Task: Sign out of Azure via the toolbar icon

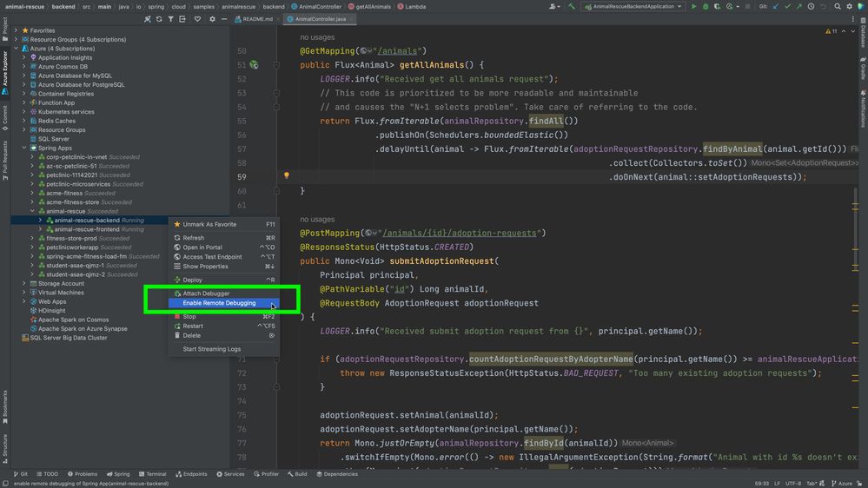Action: (x=182, y=19)
